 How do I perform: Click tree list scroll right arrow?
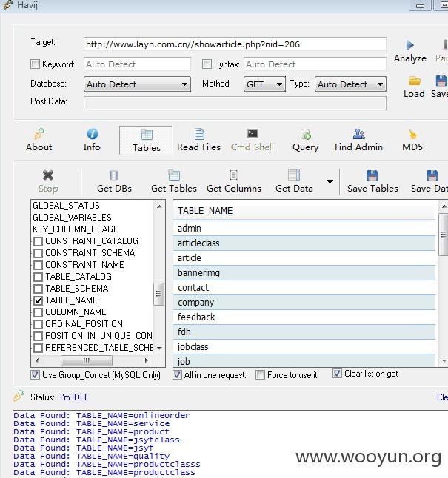(x=146, y=361)
